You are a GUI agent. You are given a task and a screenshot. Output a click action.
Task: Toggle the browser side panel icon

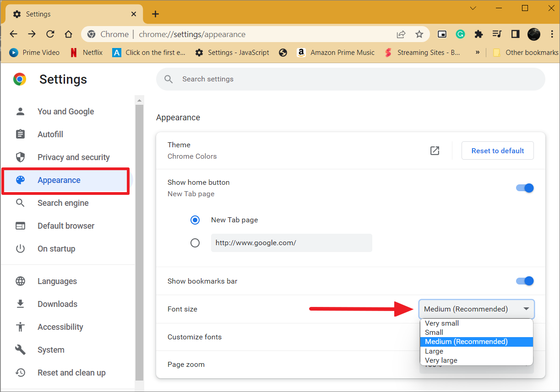point(515,34)
